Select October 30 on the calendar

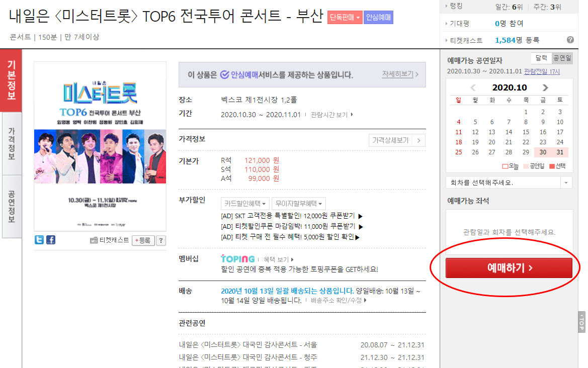click(x=543, y=152)
